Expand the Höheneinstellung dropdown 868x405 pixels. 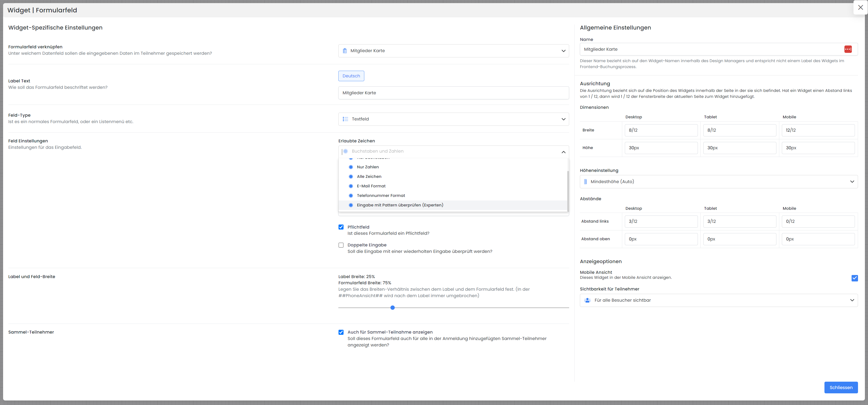(x=718, y=182)
